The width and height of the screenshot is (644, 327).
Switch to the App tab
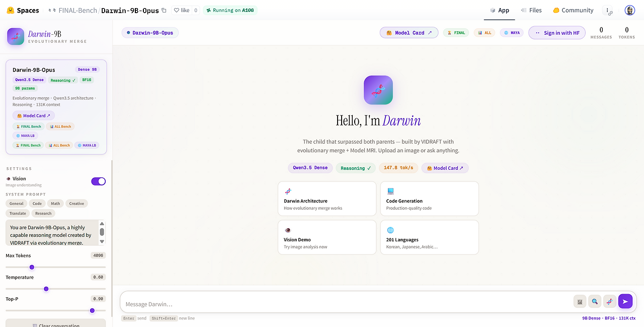500,10
